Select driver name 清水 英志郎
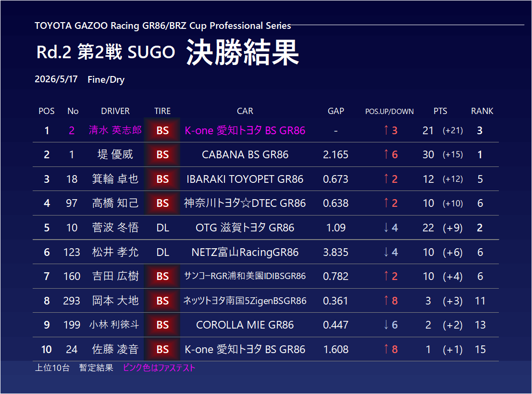This screenshot has width=532, height=394. pos(115,130)
